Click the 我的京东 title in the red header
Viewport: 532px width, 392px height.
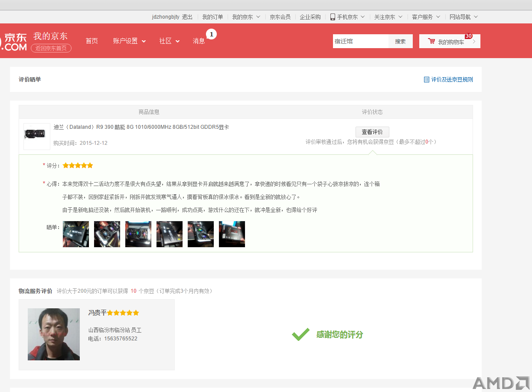click(51, 36)
